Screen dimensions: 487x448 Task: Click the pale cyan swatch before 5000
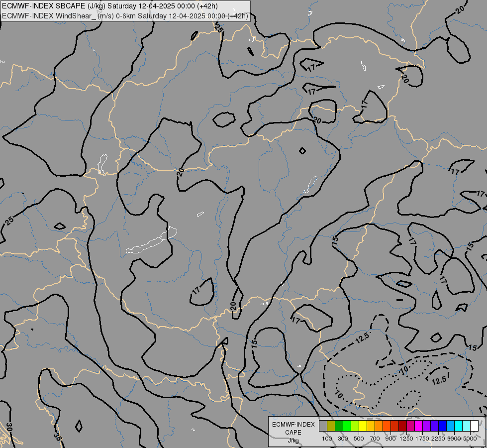[466, 426]
